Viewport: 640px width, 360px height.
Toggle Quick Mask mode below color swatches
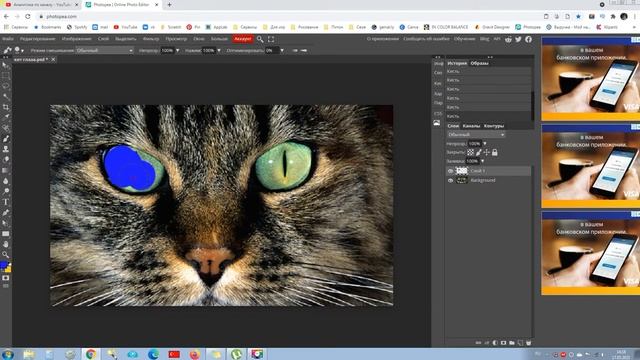[x=5, y=278]
